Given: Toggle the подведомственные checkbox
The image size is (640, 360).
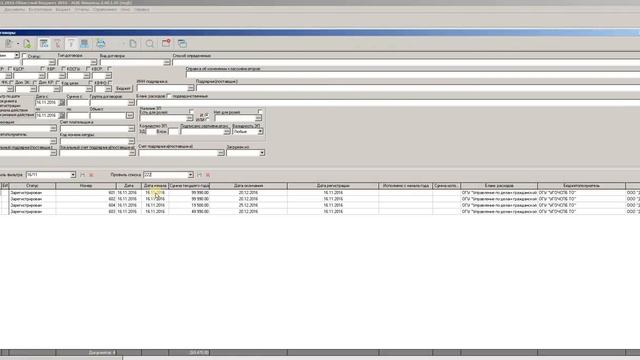Looking at the screenshot, I should (x=169, y=96).
